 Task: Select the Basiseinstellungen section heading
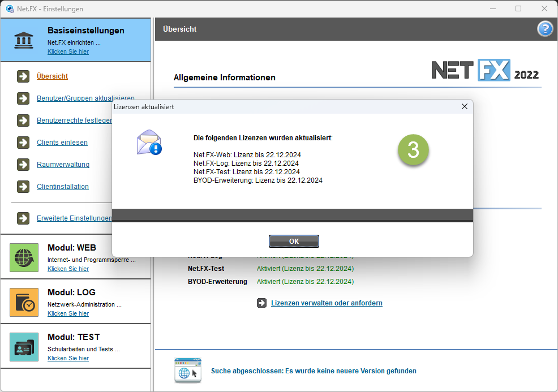pos(86,31)
